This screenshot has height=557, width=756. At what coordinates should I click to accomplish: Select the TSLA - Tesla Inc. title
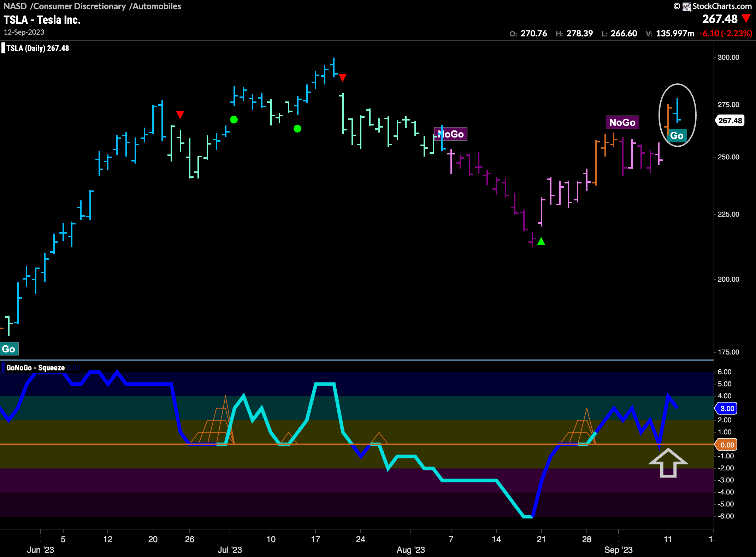[x=42, y=20]
